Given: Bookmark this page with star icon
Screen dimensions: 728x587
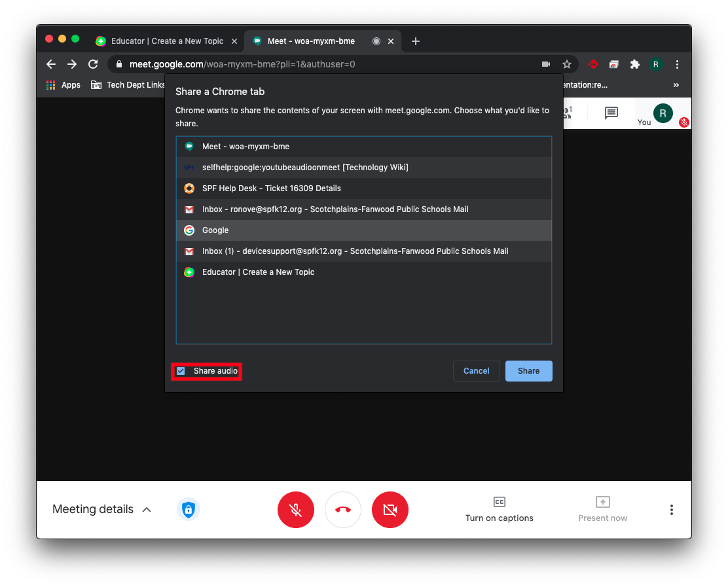Looking at the screenshot, I should click(x=567, y=64).
